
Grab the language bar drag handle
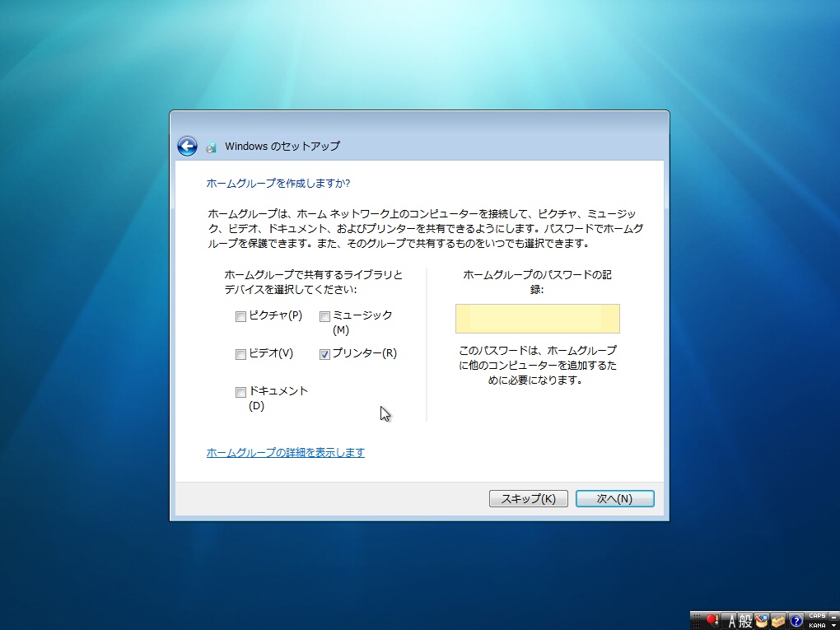[697, 622]
